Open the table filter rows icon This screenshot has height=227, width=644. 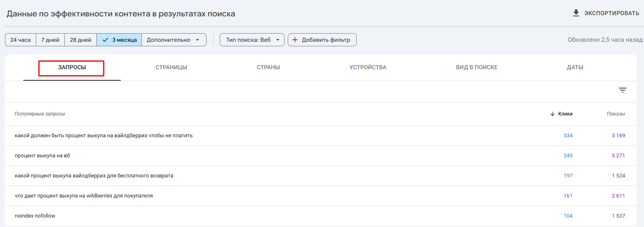(622, 90)
